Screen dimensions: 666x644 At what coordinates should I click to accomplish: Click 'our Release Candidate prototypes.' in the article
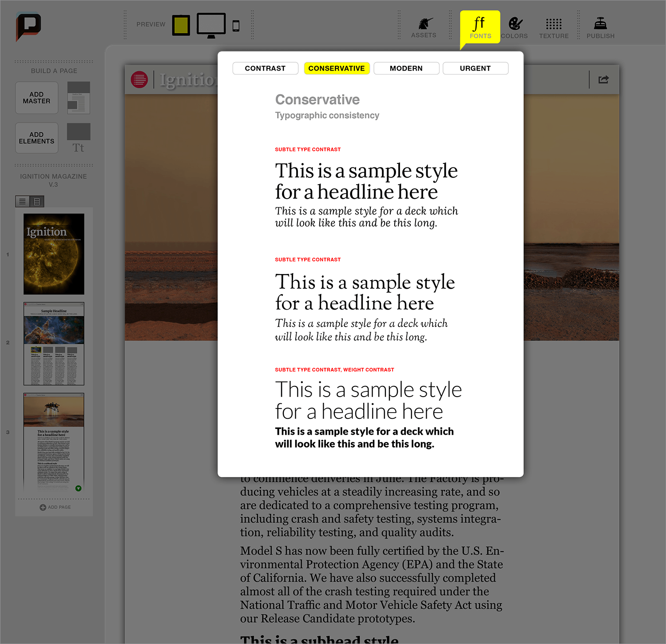pos(328,619)
